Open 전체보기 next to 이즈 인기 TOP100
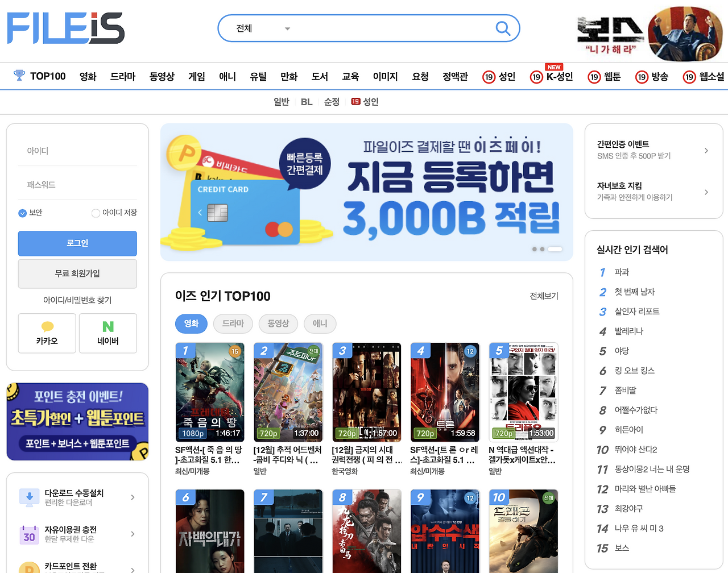728x573 pixels. (x=543, y=296)
